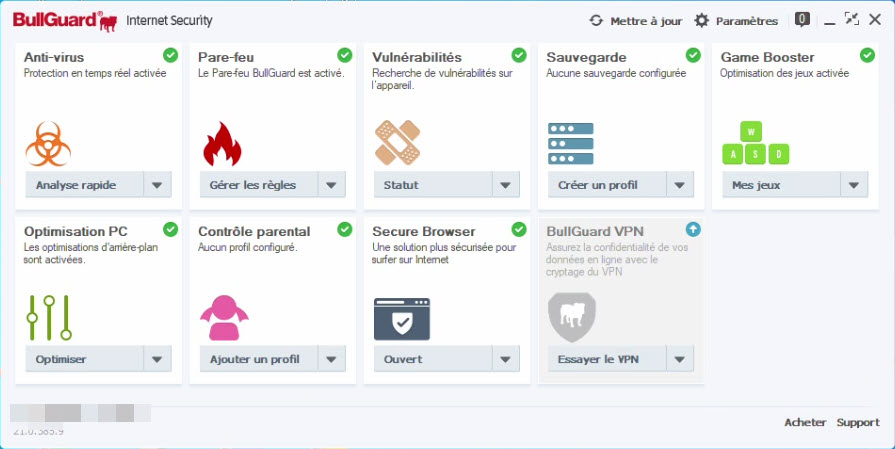Expand the Gérer les règles dropdown arrow
This screenshot has height=449, width=895.
pyautogui.click(x=332, y=185)
